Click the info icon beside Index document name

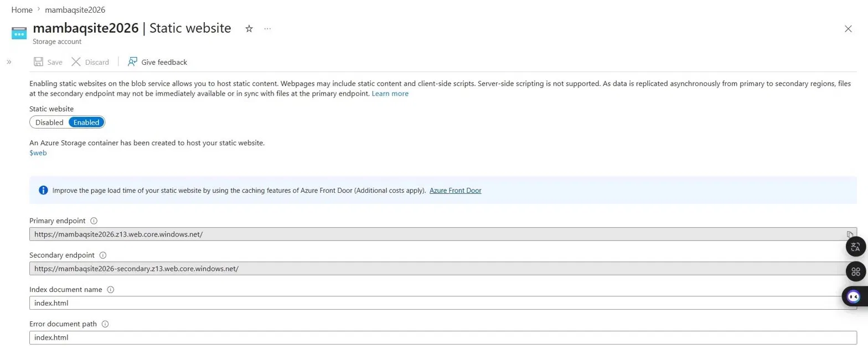tap(110, 290)
